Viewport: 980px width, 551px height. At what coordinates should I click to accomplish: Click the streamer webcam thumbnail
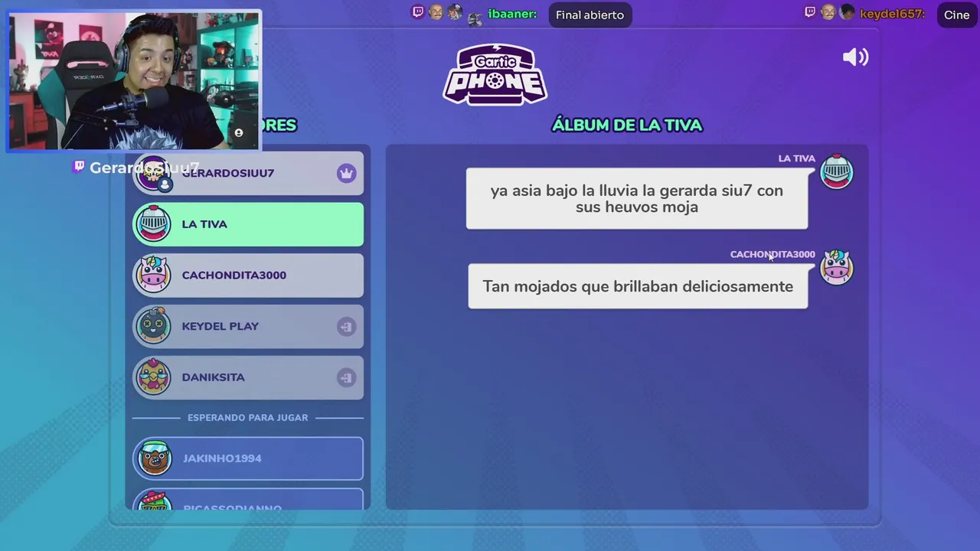(x=135, y=80)
